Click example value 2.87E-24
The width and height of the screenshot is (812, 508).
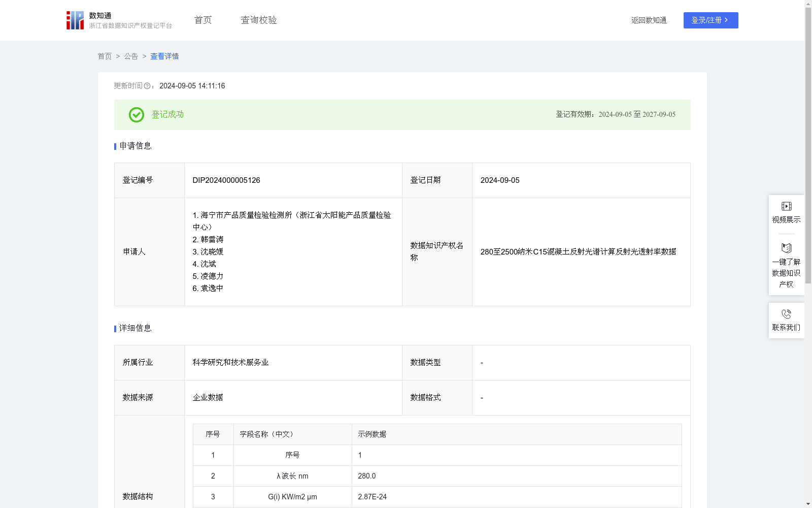[372, 497]
